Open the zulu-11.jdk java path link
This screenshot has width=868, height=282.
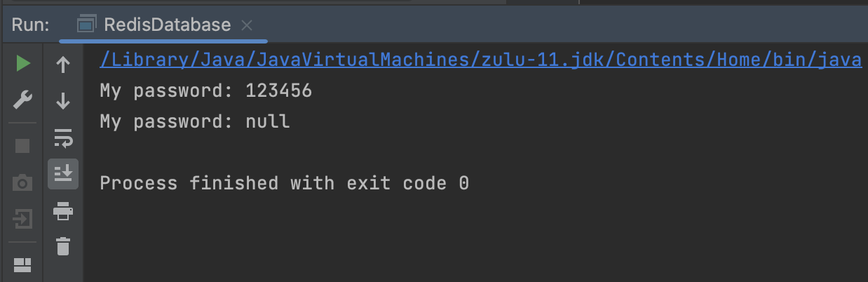pyautogui.click(x=480, y=60)
